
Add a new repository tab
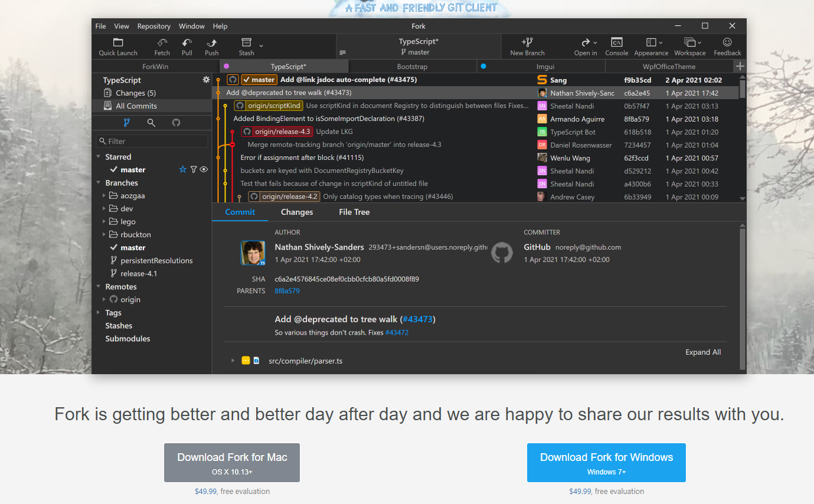point(740,66)
